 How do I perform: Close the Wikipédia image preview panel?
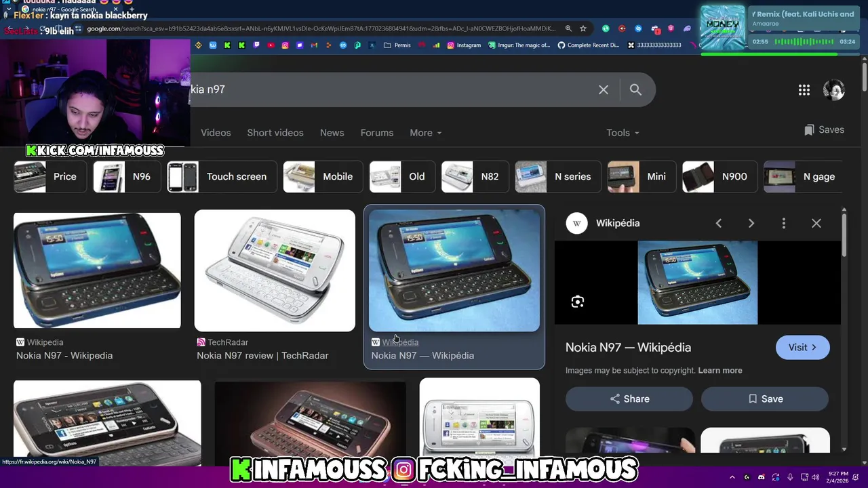[x=816, y=223]
